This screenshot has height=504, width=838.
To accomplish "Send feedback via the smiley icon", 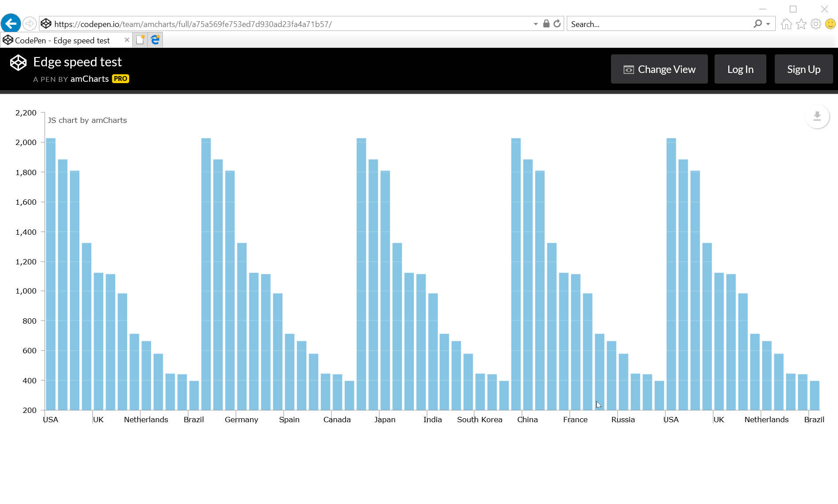I will [x=830, y=23].
